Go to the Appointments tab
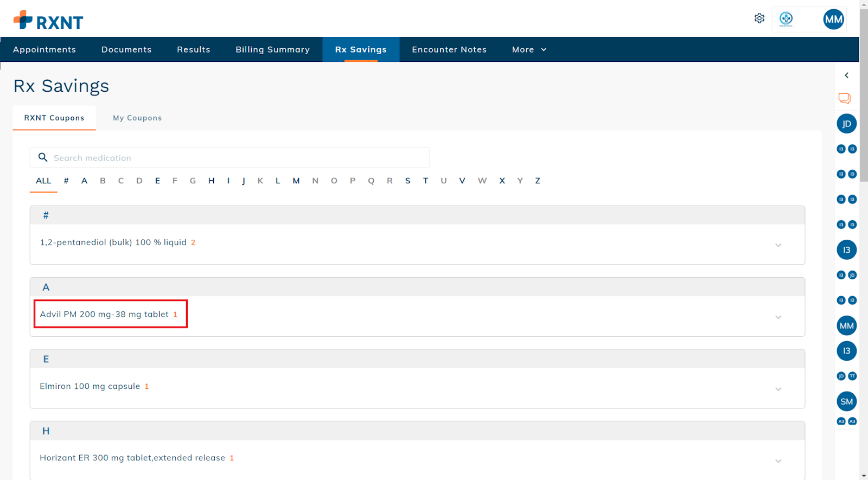 tap(44, 49)
